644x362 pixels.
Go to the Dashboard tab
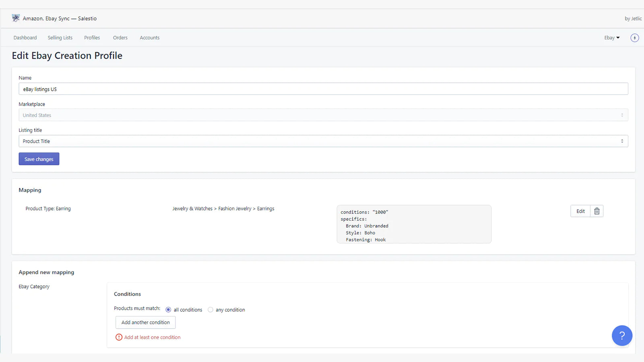(25, 37)
